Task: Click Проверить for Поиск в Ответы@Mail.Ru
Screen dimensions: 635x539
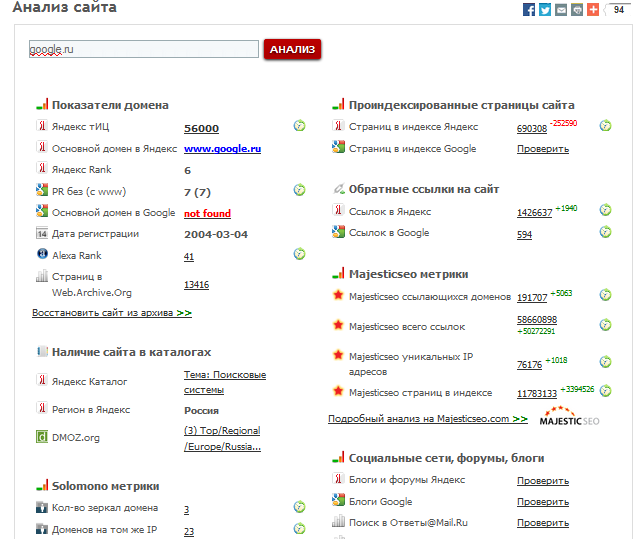Action: click(x=543, y=523)
